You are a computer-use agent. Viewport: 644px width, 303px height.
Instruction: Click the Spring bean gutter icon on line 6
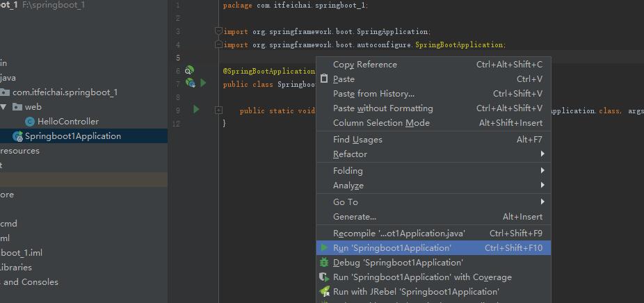pos(189,69)
